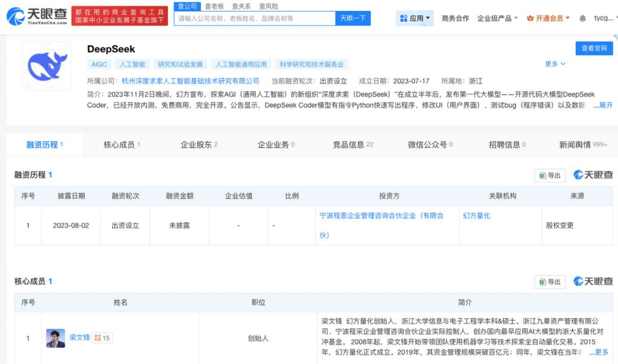Click the relation count badge beside 梁文锋
This screenshot has width=618, height=364.
102,338
